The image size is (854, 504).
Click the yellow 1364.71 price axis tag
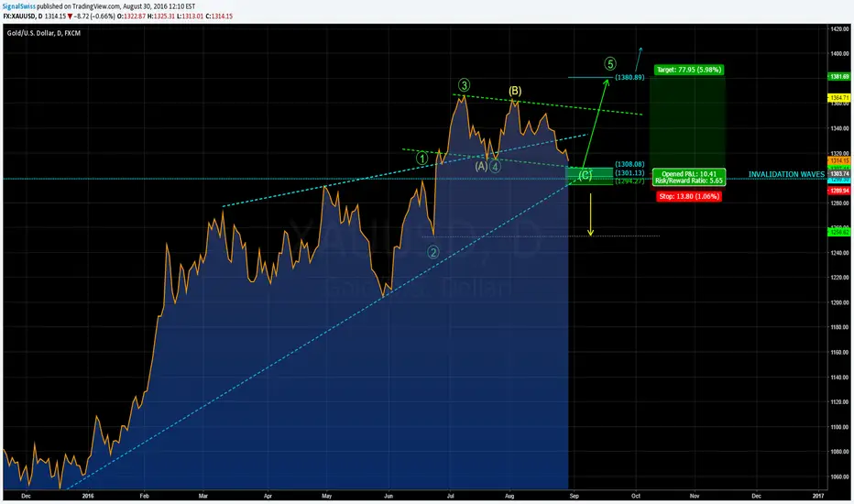coord(839,98)
